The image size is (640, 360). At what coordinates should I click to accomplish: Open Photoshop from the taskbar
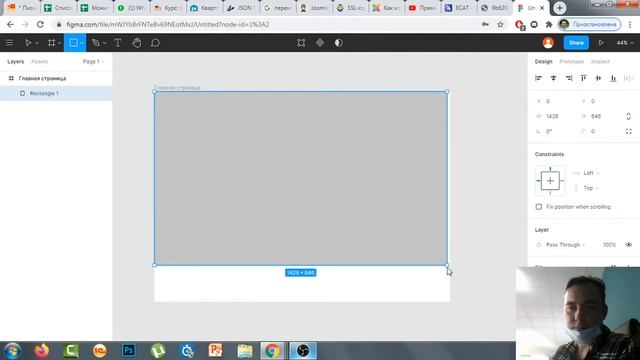[129, 351]
